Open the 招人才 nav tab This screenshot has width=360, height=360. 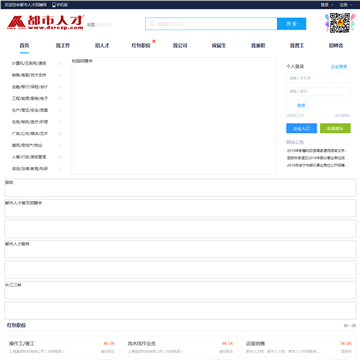[x=102, y=46]
